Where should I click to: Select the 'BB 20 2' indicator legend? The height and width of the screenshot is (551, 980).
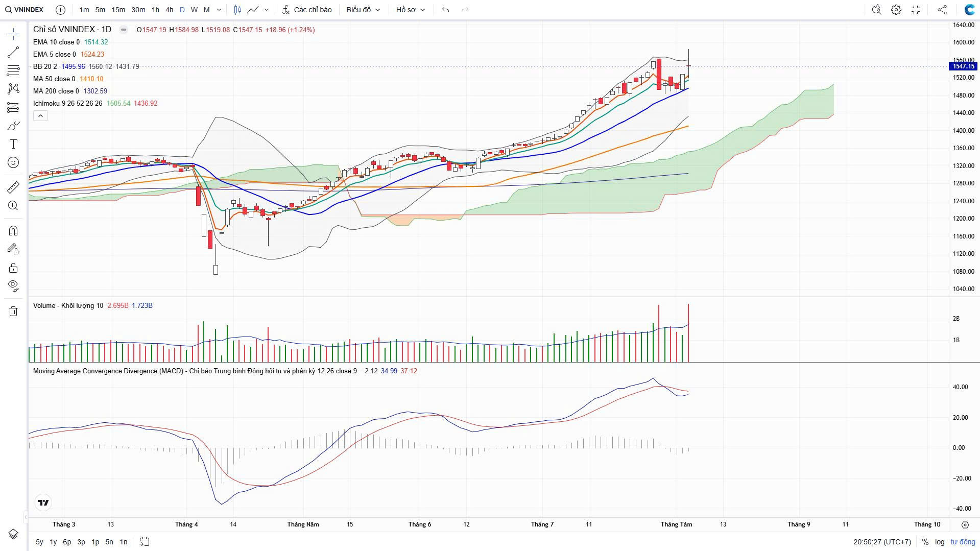(45, 67)
